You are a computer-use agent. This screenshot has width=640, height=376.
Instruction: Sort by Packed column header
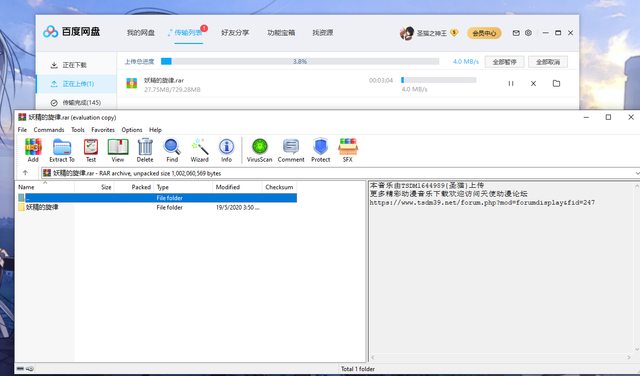[x=133, y=187]
